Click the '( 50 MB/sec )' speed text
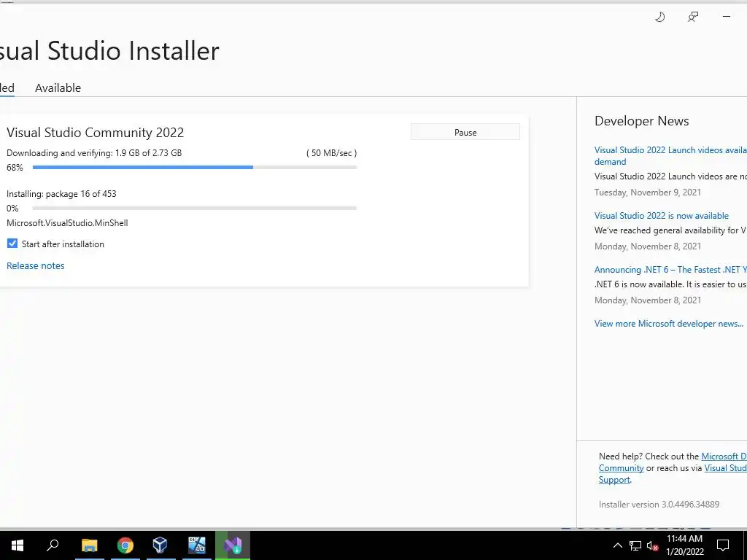Image resolution: width=747 pixels, height=560 pixels. coord(332,153)
